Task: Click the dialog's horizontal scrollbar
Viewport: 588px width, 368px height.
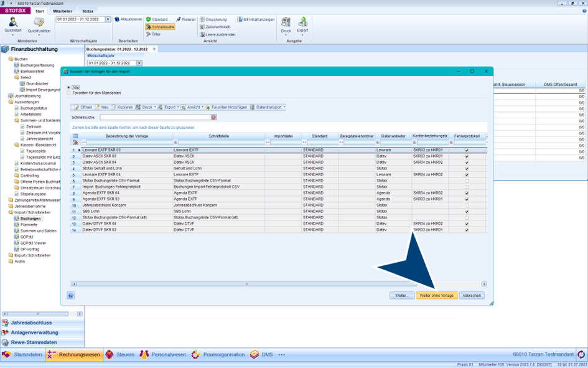Action: [246, 284]
